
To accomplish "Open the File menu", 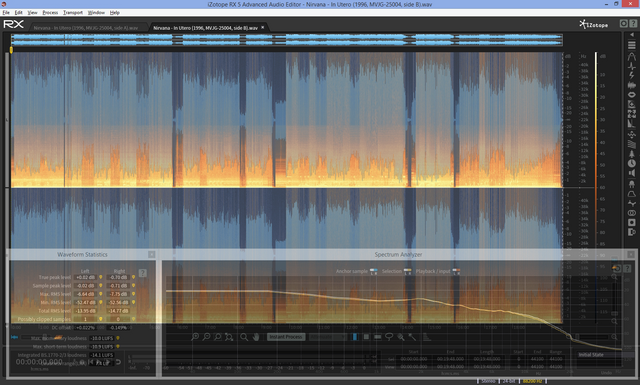I will [x=6, y=13].
